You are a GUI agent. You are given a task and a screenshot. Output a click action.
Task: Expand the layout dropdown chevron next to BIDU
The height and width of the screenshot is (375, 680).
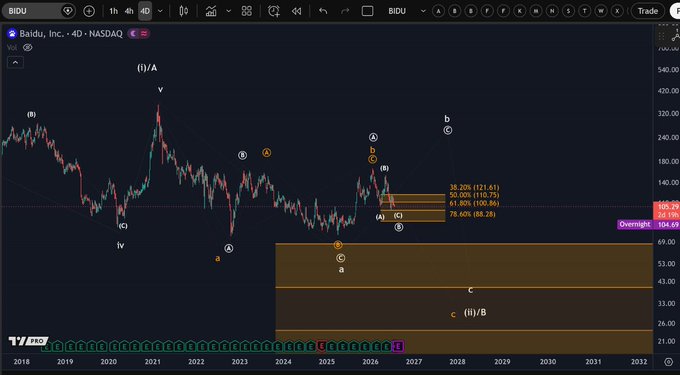423,11
